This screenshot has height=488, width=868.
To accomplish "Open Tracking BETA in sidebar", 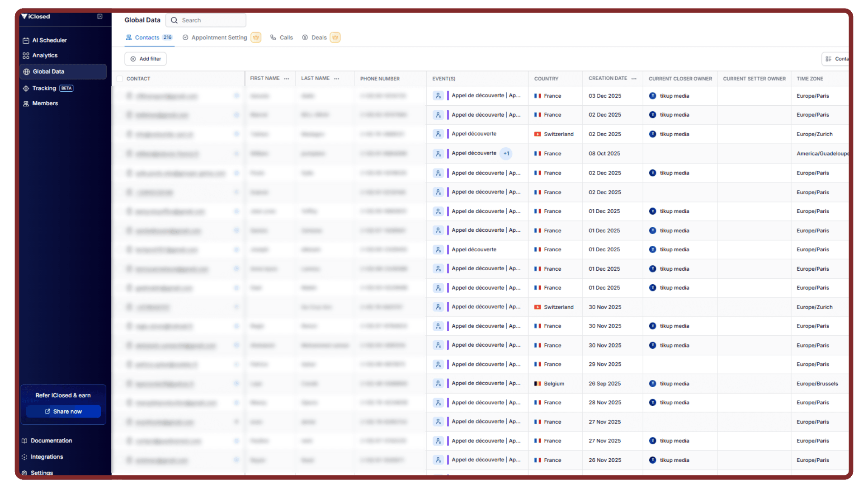I will click(x=44, y=88).
